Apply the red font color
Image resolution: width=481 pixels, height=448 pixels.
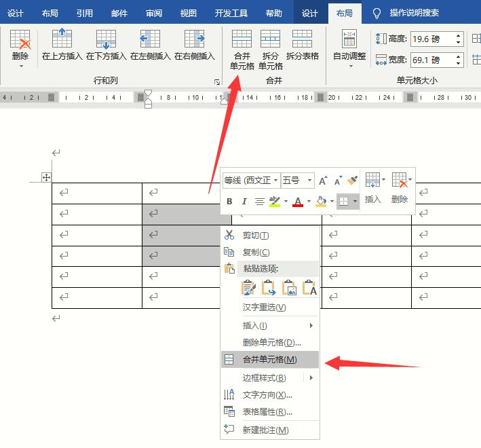pyautogui.click(x=298, y=202)
